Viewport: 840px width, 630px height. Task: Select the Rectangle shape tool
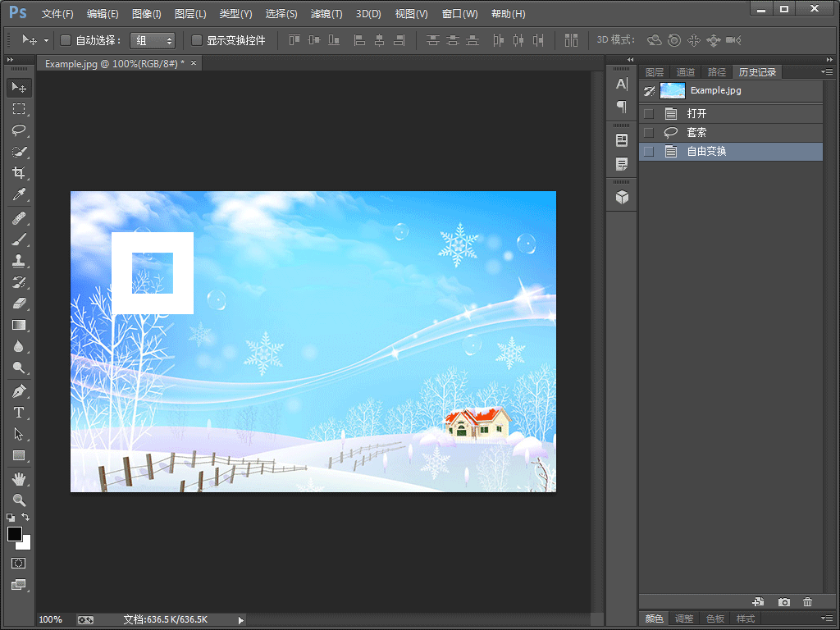(19, 455)
